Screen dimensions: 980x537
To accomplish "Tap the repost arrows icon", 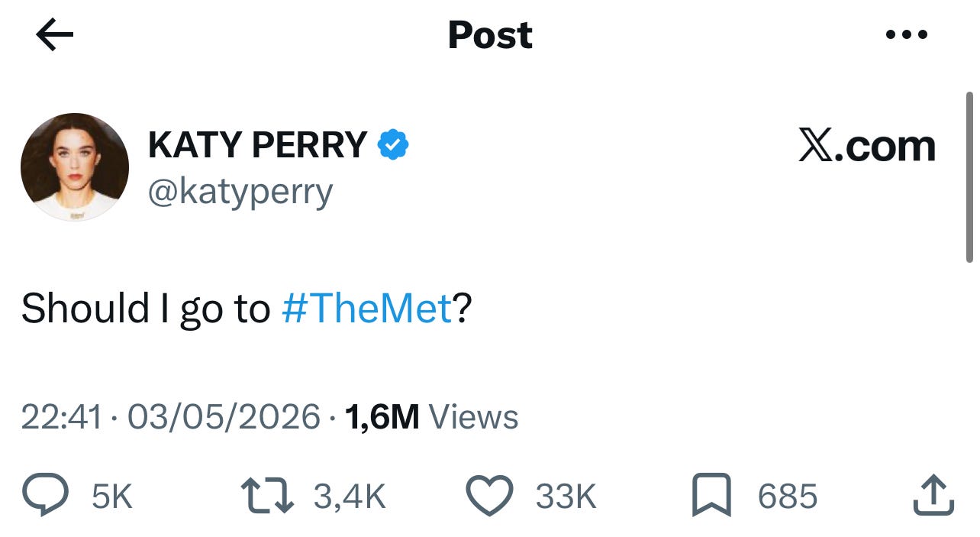I will coord(266,496).
